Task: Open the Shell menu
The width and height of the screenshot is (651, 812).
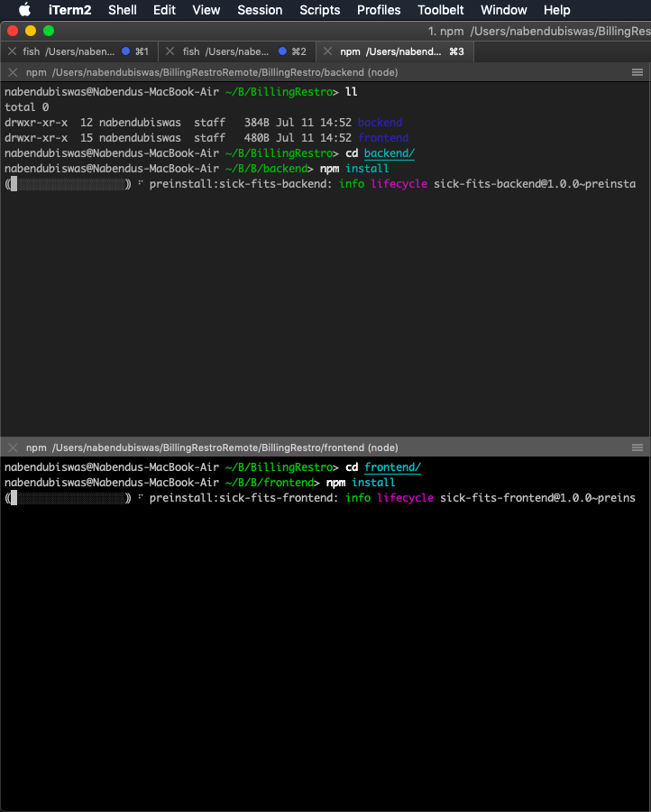Action: (x=122, y=10)
